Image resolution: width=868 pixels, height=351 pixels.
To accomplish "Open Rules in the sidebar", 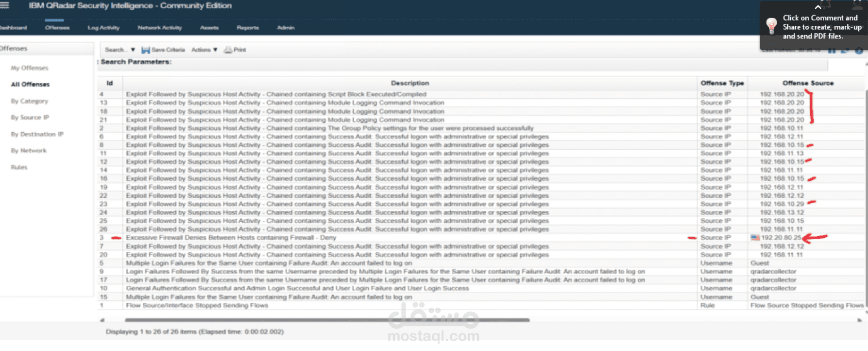I will 19,167.
